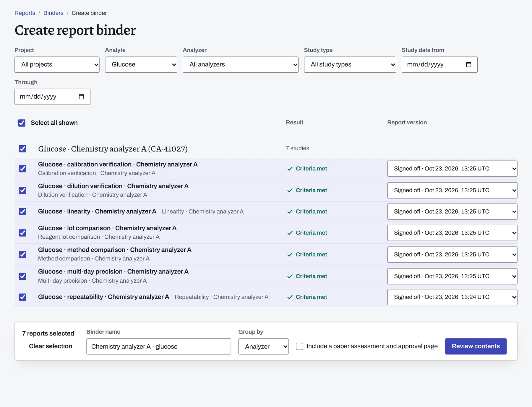532x407 pixels.
Task: Change report version for linearity study
Action: tap(452, 211)
